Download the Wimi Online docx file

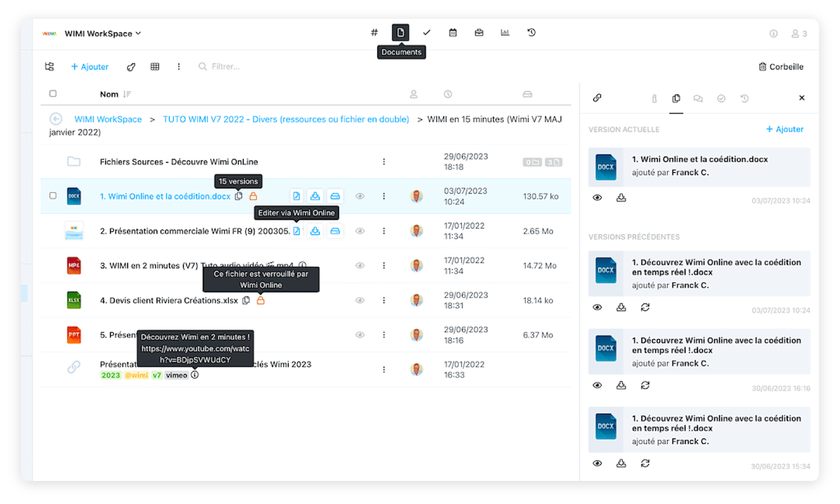click(315, 196)
